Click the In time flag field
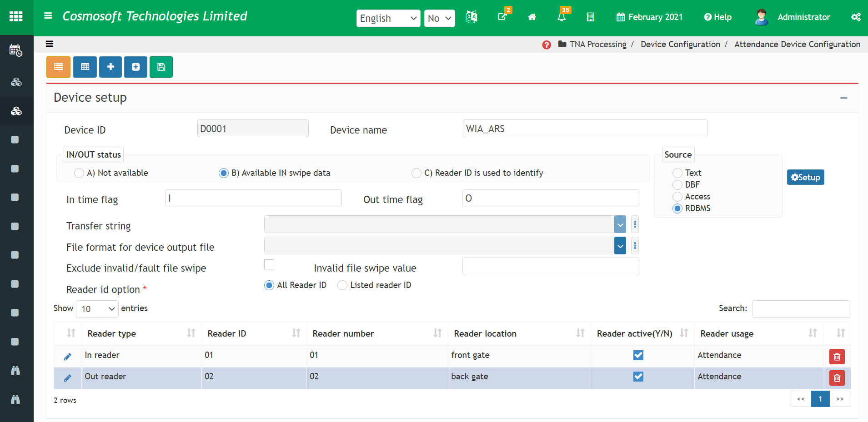The width and height of the screenshot is (868, 422). pyautogui.click(x=254, y=199)
